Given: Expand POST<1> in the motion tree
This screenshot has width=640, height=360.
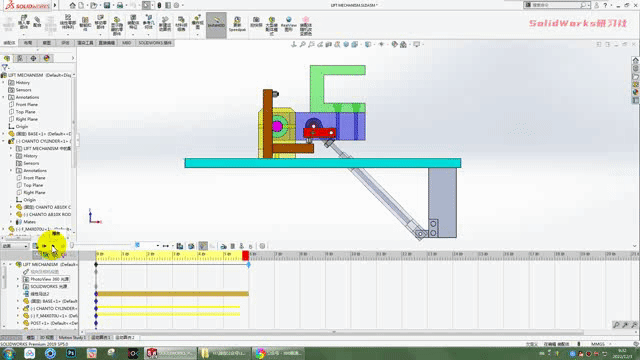Looking at the screenshot, I should 18,323.
